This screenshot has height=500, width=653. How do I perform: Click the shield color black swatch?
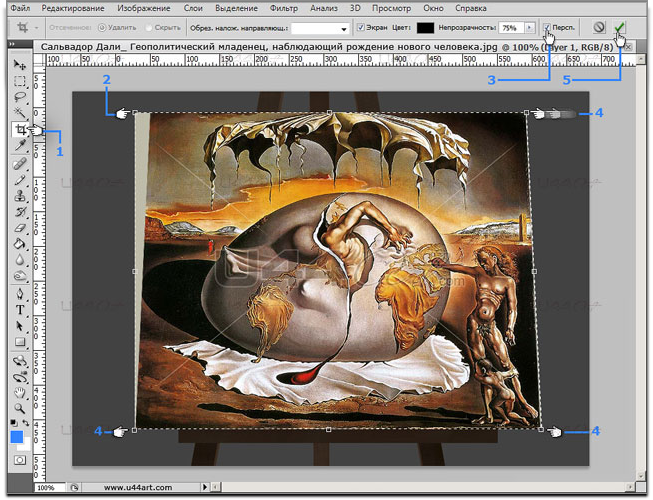pos(425,28)
